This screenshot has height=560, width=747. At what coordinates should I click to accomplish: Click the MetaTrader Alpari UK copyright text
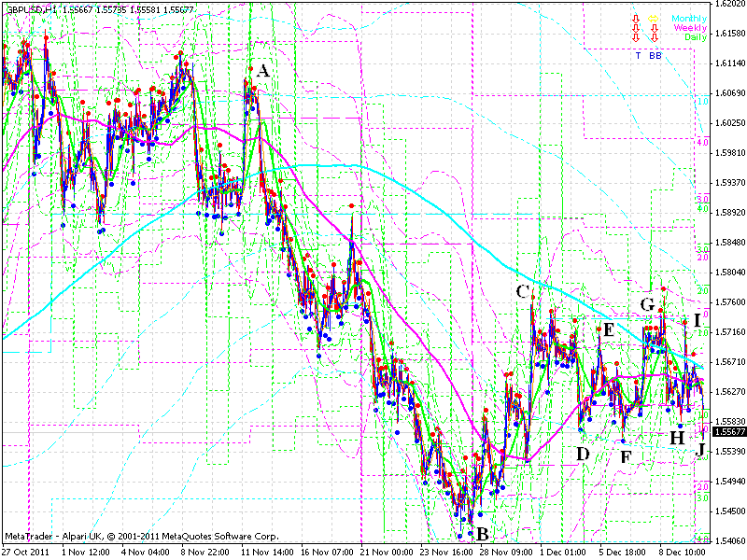(x=142, y=537)
